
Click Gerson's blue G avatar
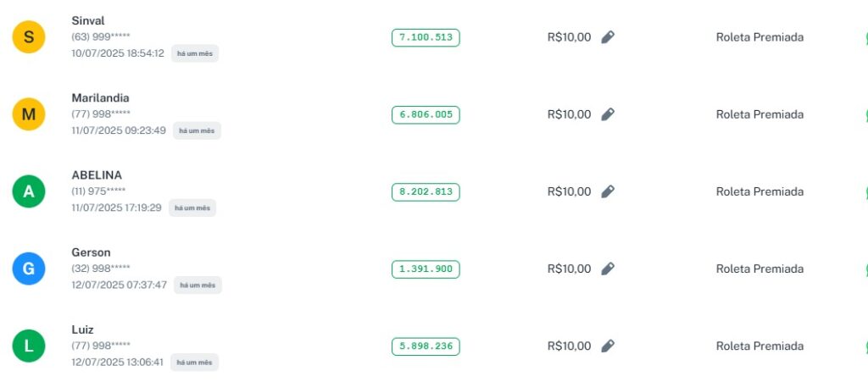click(x=29, y=269)
